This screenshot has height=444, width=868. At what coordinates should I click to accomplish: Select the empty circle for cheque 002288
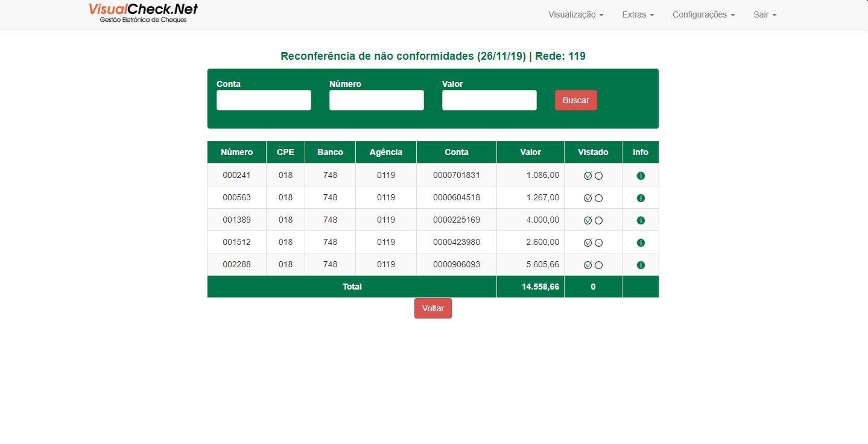(598, 265)
